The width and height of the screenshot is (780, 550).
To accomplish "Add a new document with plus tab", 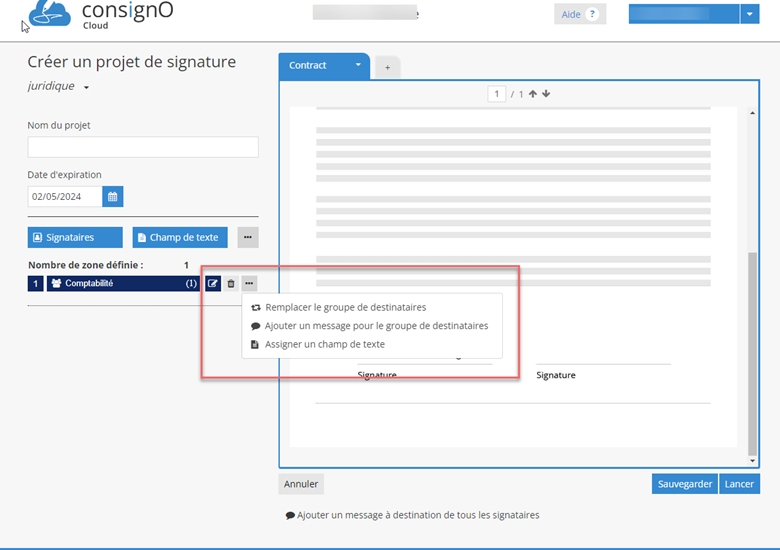I will click(x=388, y=67).
